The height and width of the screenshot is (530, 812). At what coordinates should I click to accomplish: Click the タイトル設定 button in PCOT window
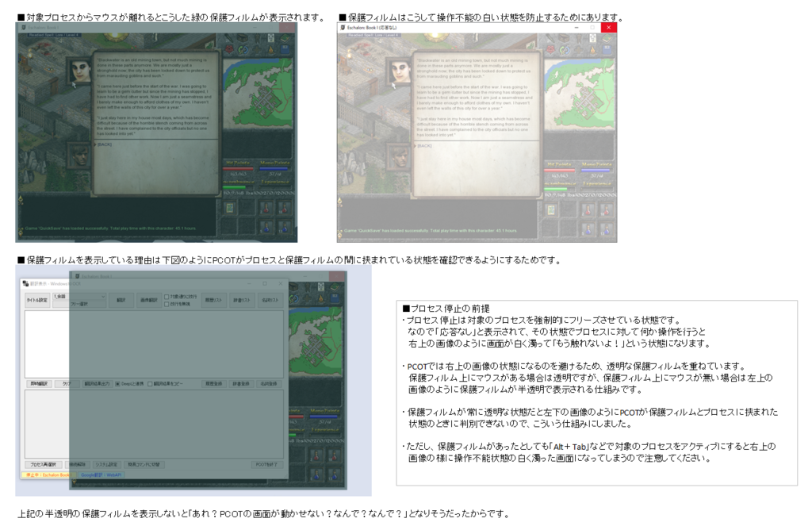point(37,301)
